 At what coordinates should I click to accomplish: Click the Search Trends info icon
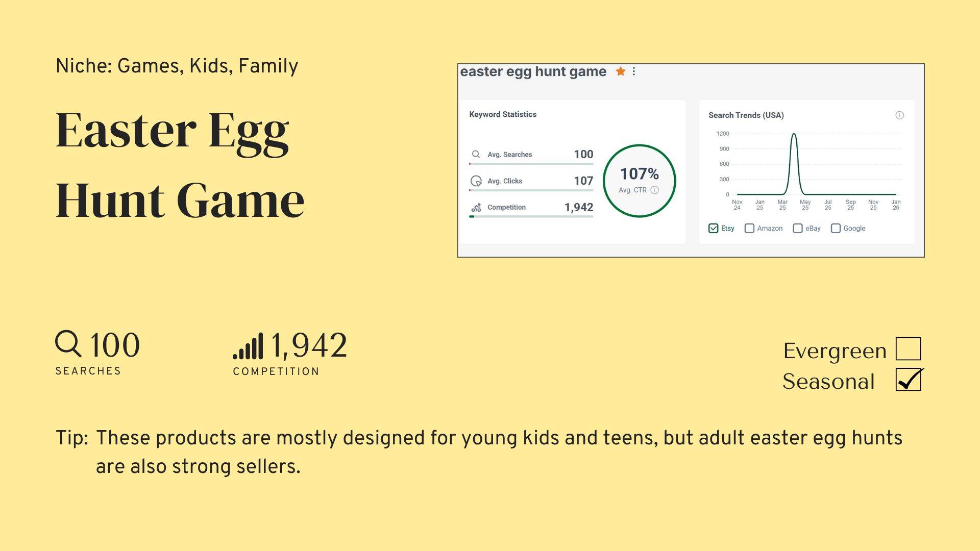tap(900, 115)
